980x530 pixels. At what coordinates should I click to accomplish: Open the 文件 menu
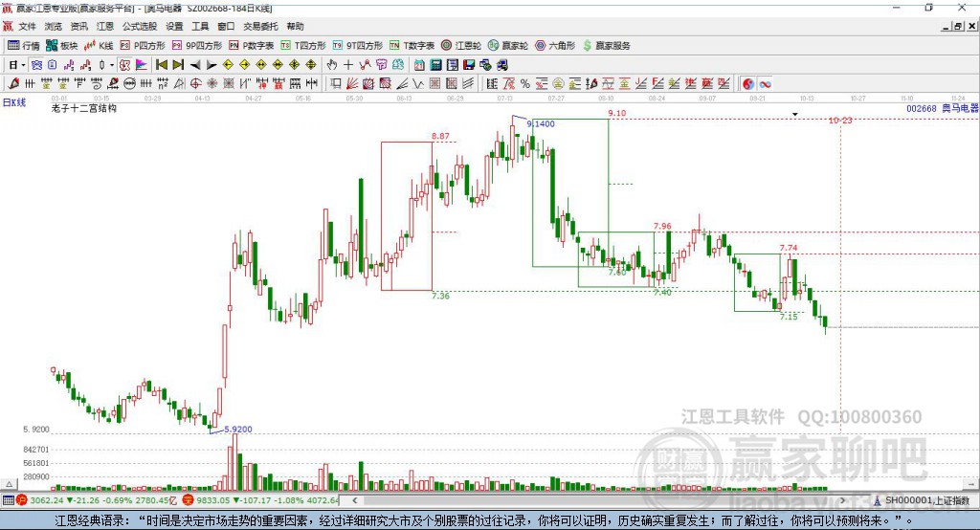pyautogui.click(x=28, y=26)
